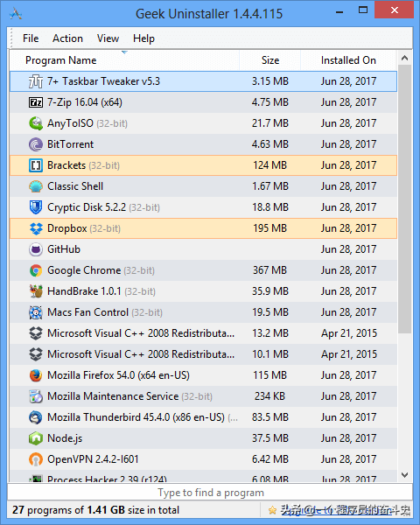Click the 7+ Taskbar Tweaker icon

pyautogui.click(x=36, y=81)
